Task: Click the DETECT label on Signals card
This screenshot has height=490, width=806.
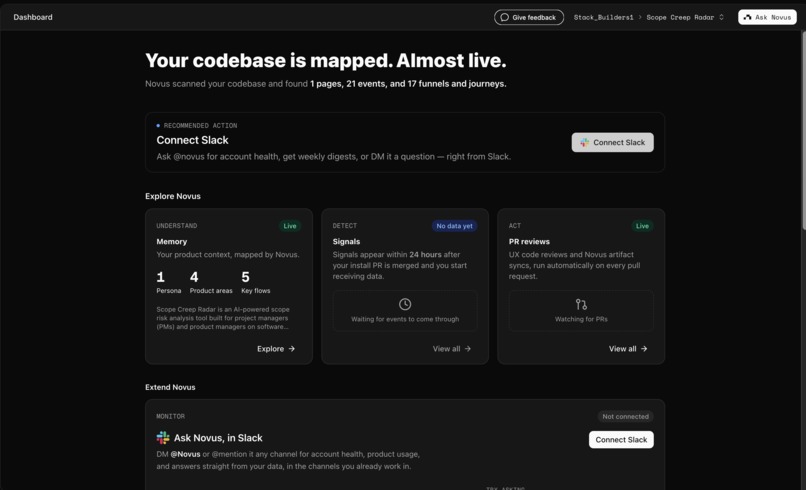Action: pos(344,226)
